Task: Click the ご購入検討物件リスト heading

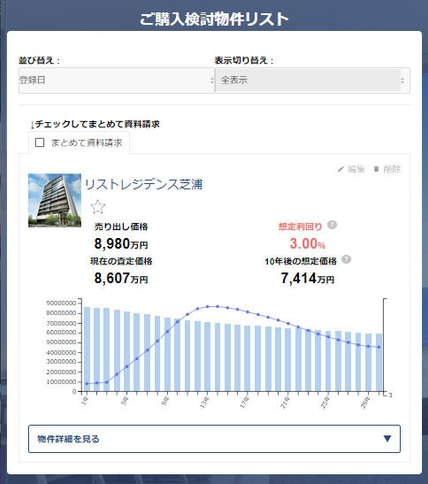Action: (214, 19)
